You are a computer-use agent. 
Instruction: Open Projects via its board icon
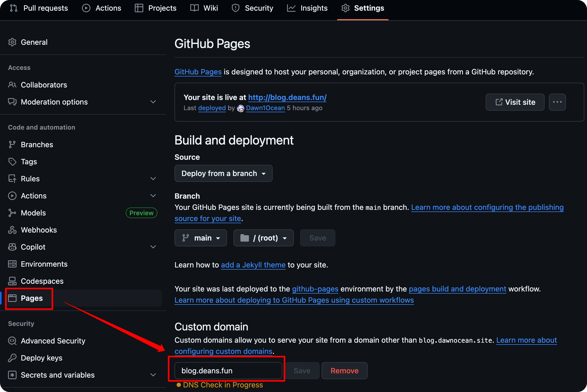139,8
